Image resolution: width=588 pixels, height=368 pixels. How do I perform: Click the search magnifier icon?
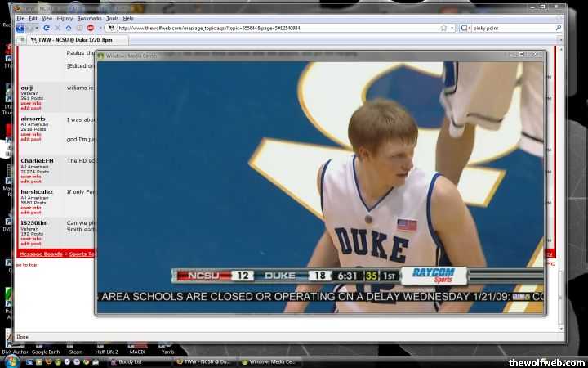click(559, 28)
